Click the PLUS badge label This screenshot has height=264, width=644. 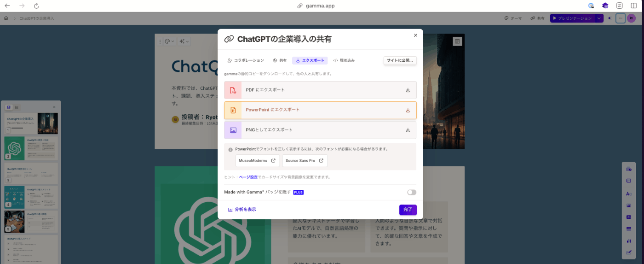point(298,192)
